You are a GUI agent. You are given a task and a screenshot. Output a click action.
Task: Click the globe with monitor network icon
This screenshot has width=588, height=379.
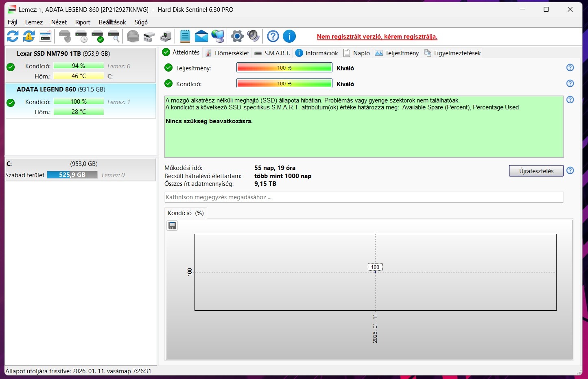(218, 36)
